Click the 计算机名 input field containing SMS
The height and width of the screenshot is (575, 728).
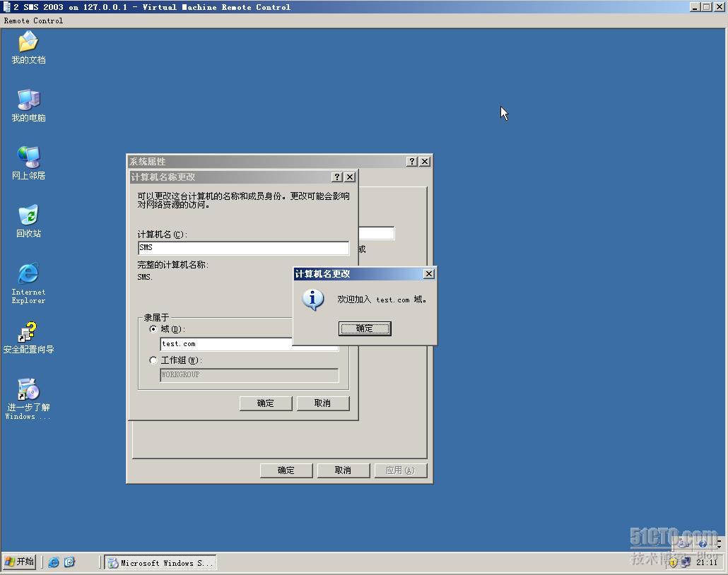pos(243,248)
